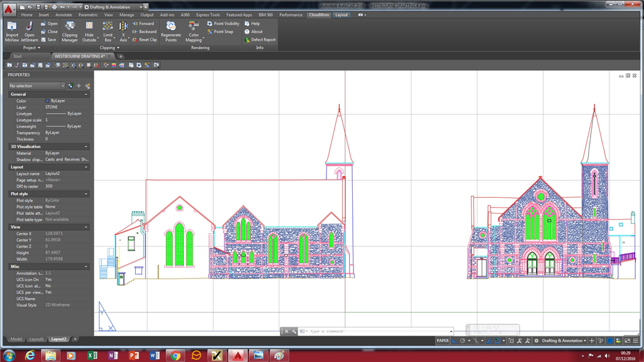Click the Reset Clip tool
Screen dimensions: 644x362
[145, 40]
